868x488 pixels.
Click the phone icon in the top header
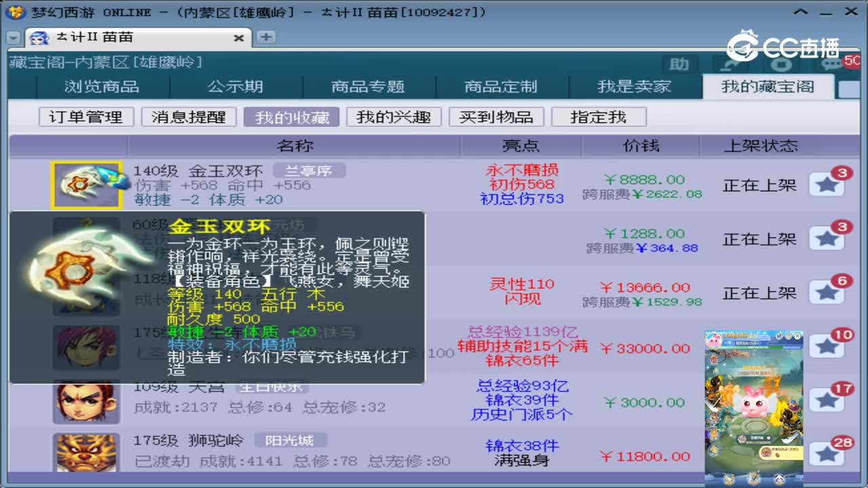tap(729, 64)
